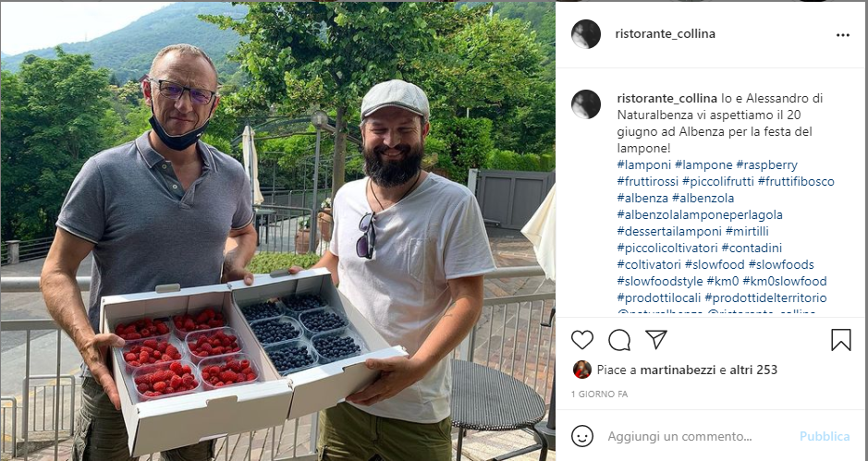Focus the Aggiungi un commento field
868x461 pixels.
[699, 436]
